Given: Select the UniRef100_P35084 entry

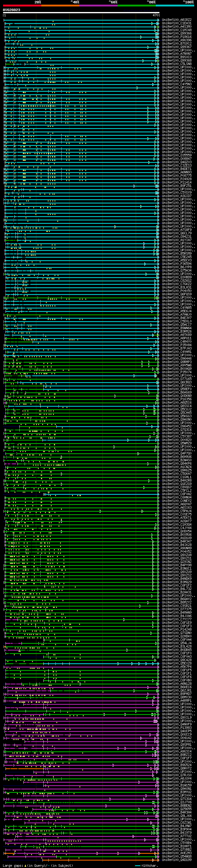Looking at the screenshot, I should [x=177, y=345].
